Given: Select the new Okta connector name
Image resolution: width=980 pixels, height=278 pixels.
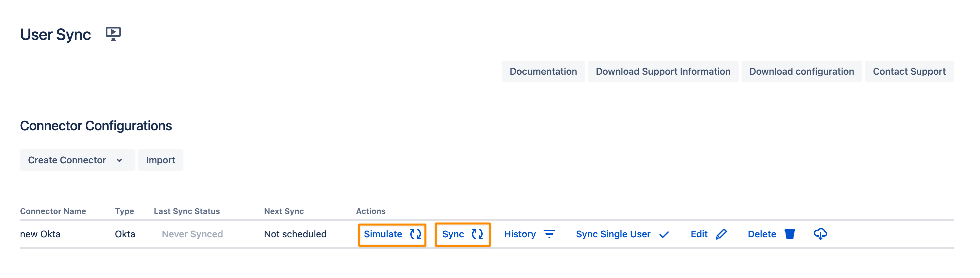Looking at the screenshot, I should tap(40, 234).
